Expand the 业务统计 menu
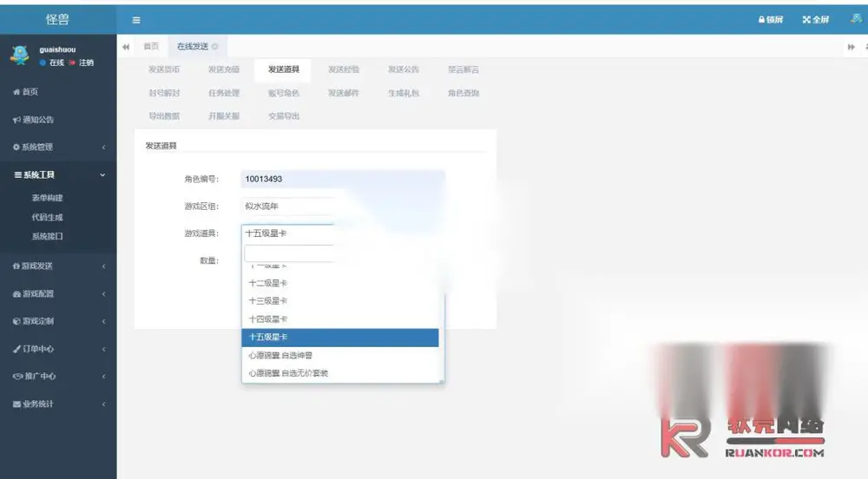Screen dimensions: 868x479 point(58,404)
